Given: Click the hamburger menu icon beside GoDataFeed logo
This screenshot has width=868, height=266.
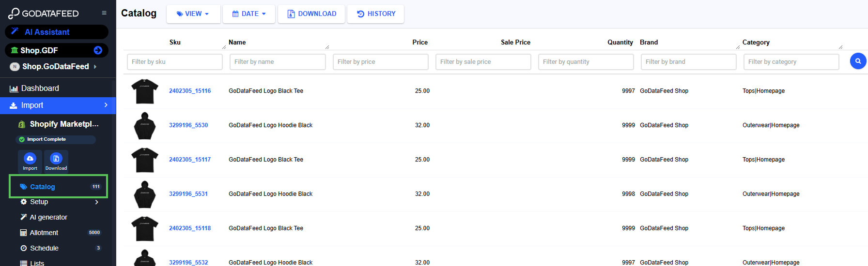Looking at the screenshot, I should pos(104,13).
